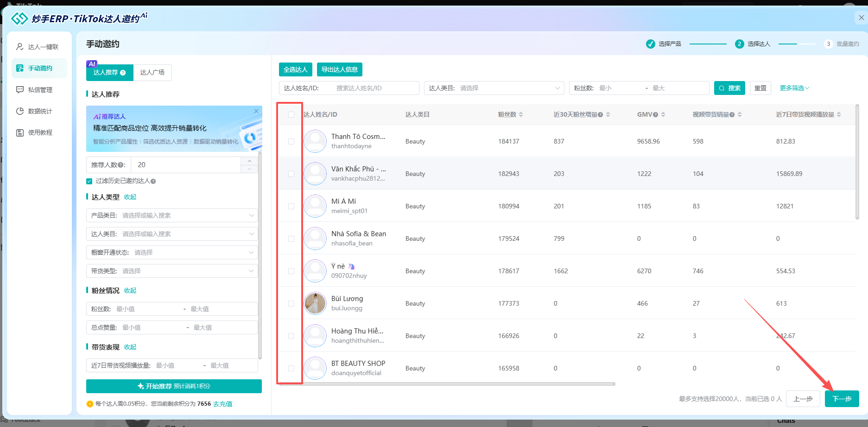Select the Thanh Tô Cosm... row checkbox
868x427 pixels.
[291, 141]
